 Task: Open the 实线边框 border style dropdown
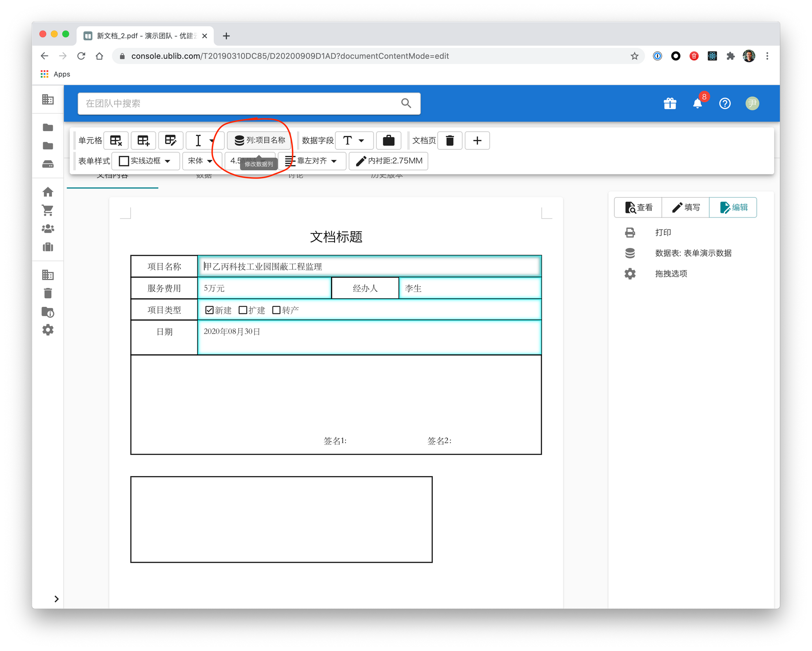145,161
